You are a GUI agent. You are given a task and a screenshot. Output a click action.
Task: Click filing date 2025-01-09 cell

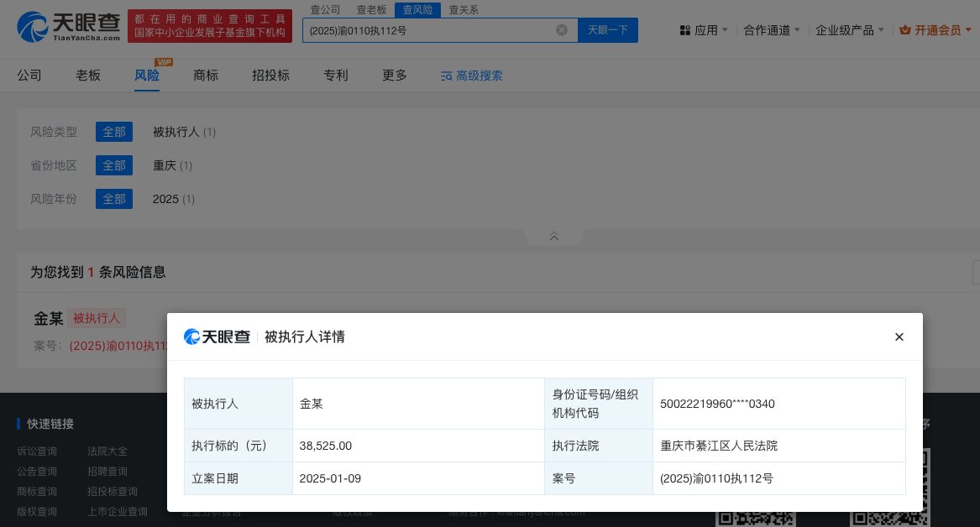[x=419, y=478]
